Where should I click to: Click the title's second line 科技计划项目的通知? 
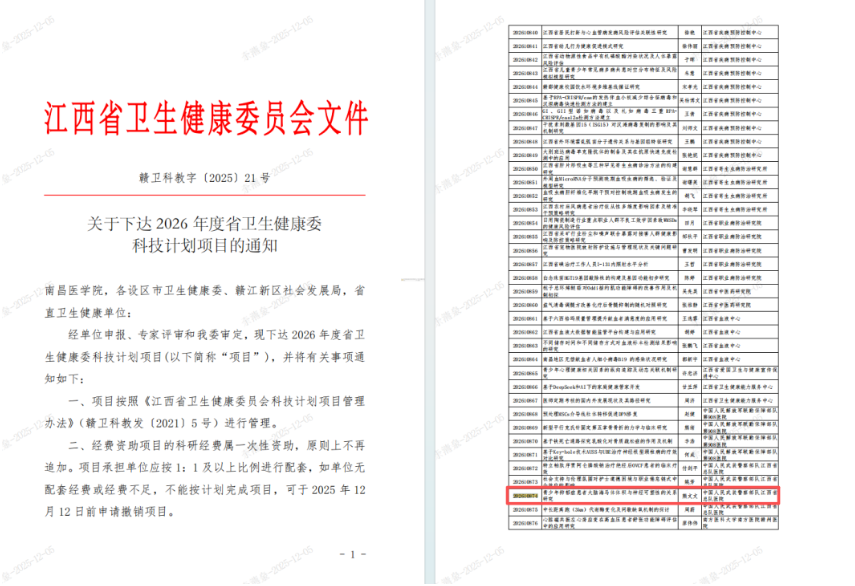click(x=206, y=243)
